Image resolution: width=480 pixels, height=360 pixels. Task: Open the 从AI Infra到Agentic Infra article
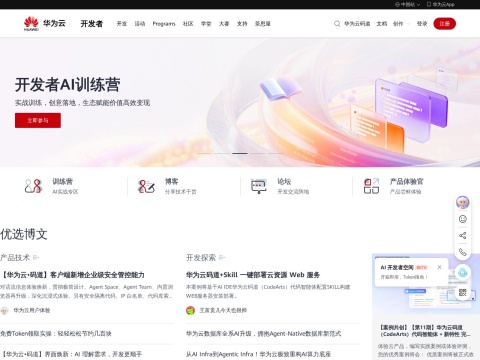[258, 354]
